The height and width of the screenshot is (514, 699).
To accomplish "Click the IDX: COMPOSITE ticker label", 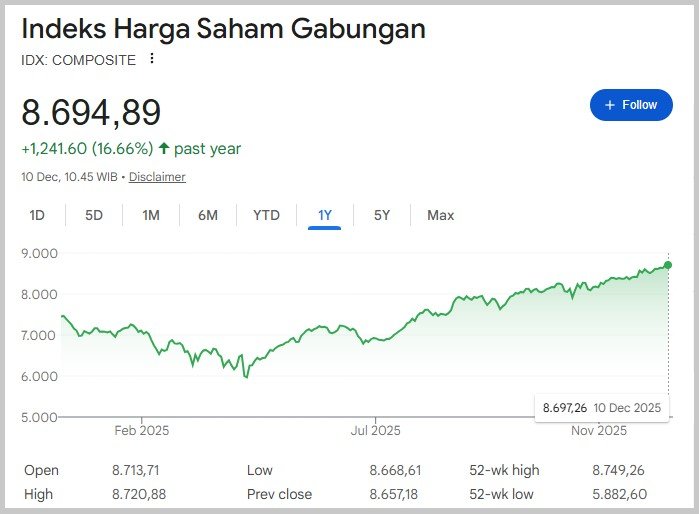I will click(78, 60).
